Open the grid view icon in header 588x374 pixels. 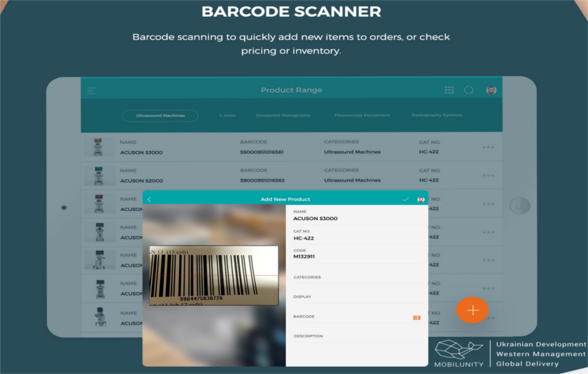tap(449, 90)
